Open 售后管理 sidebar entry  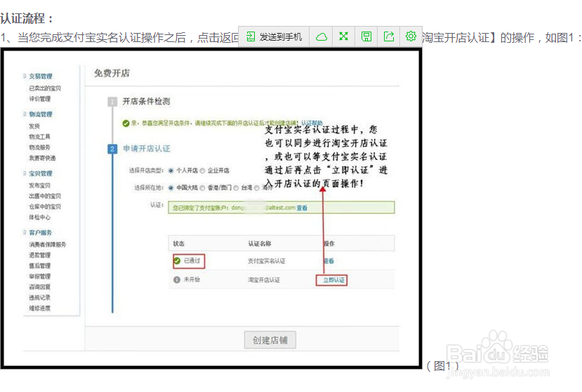(x=40, y=266)
